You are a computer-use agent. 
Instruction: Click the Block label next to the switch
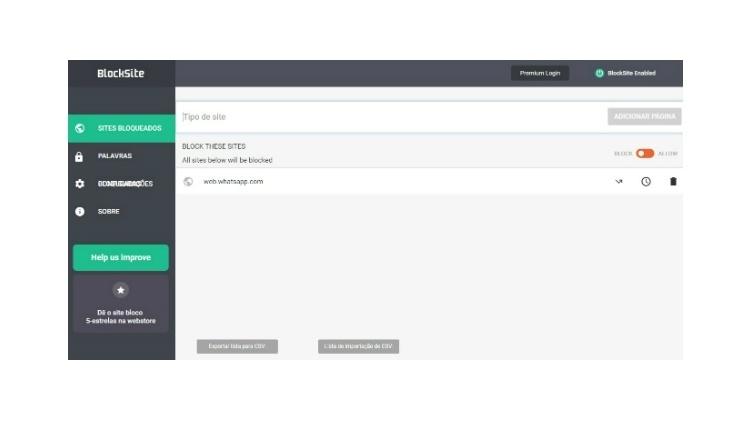coord(623,154)
